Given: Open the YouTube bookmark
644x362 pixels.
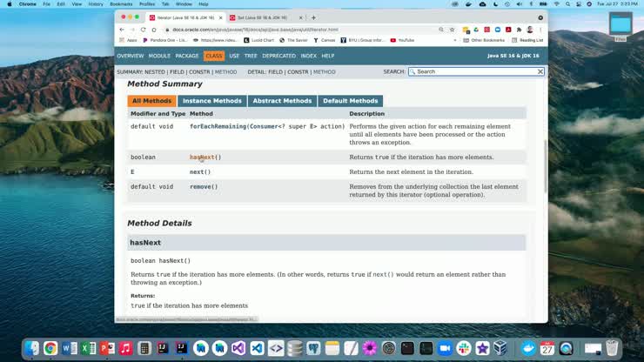Looking at the screenshot, I should click(402, 40).
